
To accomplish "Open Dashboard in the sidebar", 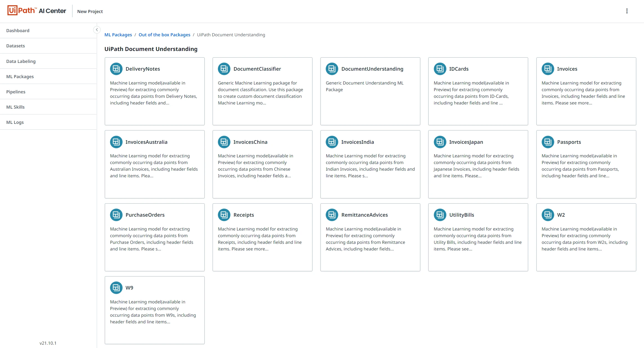I will pos(48,30).
